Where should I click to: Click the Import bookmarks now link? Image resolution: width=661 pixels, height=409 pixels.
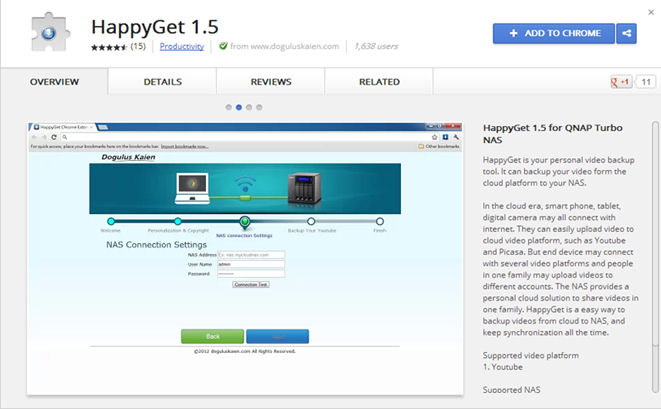(x=185, y=147)
